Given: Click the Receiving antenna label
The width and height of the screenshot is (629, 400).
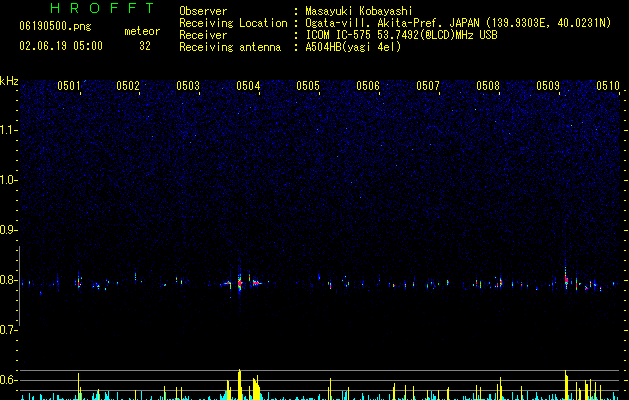Looking at the screenshot, I should click(230, 47).
